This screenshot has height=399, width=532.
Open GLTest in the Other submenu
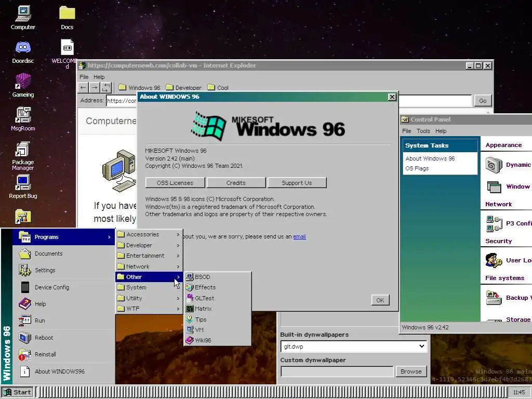click(x=218, y=298)
